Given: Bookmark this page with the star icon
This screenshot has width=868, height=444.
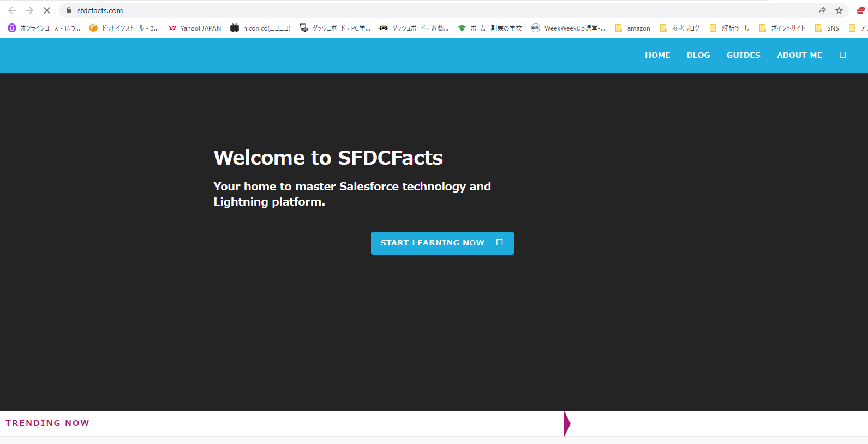Looking at the screenshot, I should click(839, 10).
